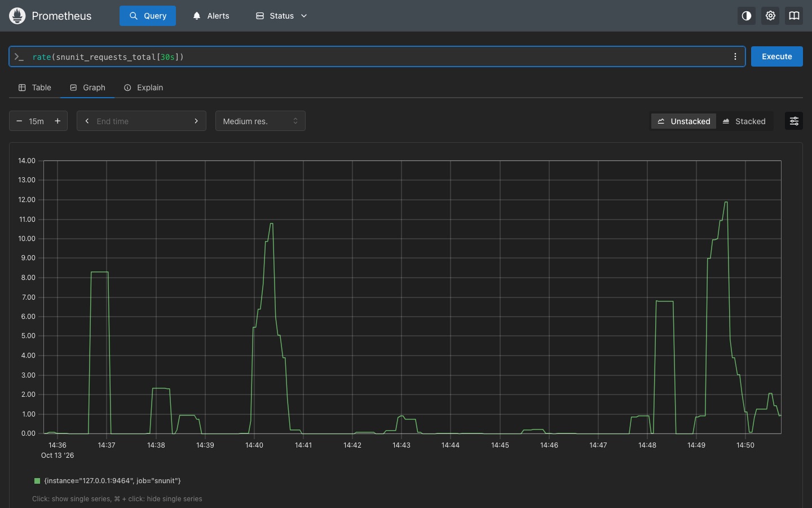Viewport: 812px width, 508px height.
Task: Open the settings gear icon
Action: point(770,16)
